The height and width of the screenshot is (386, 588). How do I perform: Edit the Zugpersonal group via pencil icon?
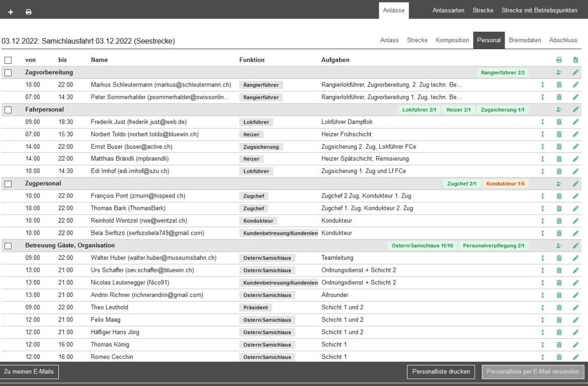point(576,184)
